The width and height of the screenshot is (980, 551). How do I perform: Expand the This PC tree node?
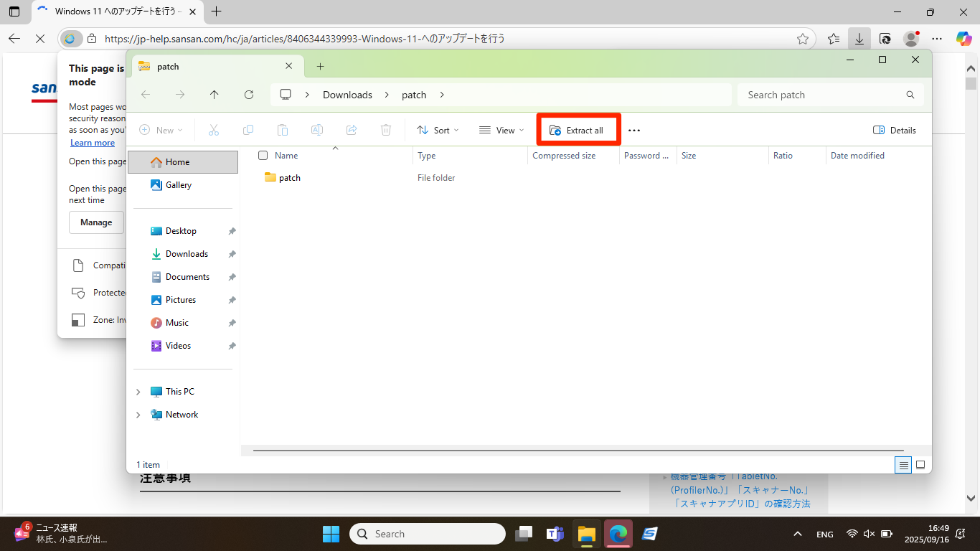click(138, 392)
